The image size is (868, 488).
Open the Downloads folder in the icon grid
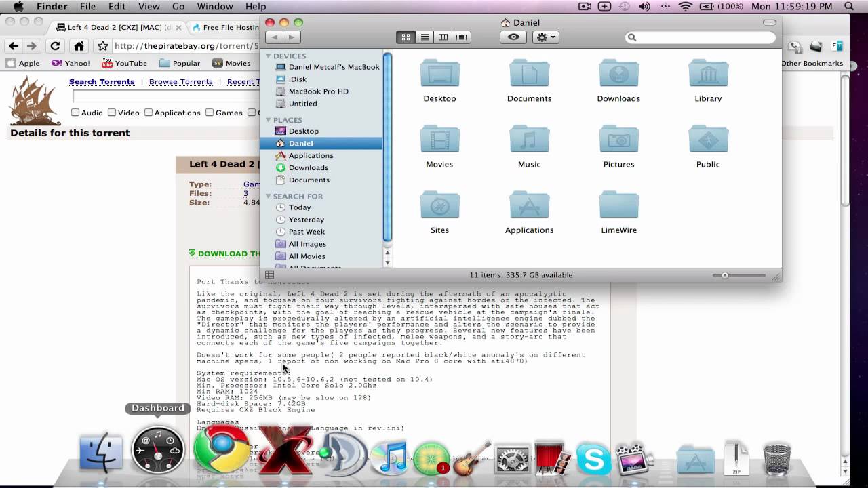(618, 73)
